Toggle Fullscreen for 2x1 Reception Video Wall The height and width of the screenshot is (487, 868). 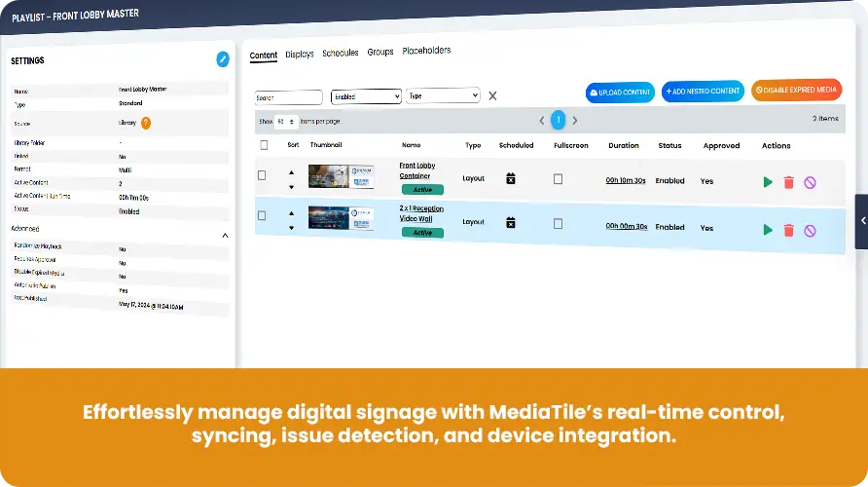click(x=558, y=223)
